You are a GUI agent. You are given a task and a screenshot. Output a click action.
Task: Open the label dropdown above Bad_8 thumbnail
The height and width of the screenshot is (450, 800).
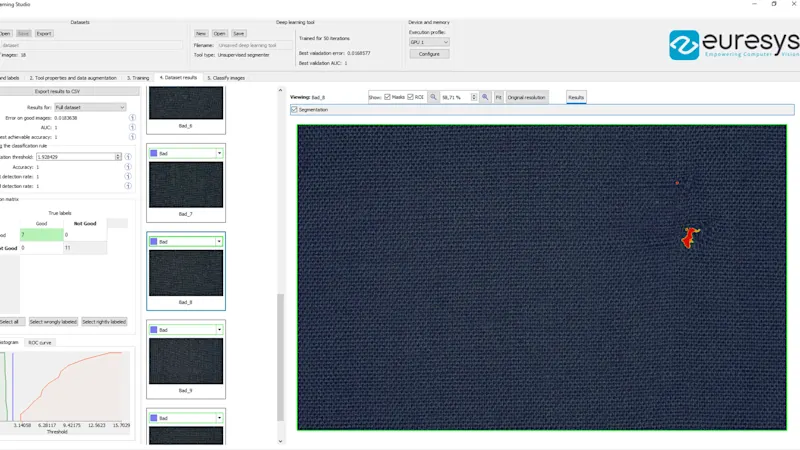[x=186, y=241]
